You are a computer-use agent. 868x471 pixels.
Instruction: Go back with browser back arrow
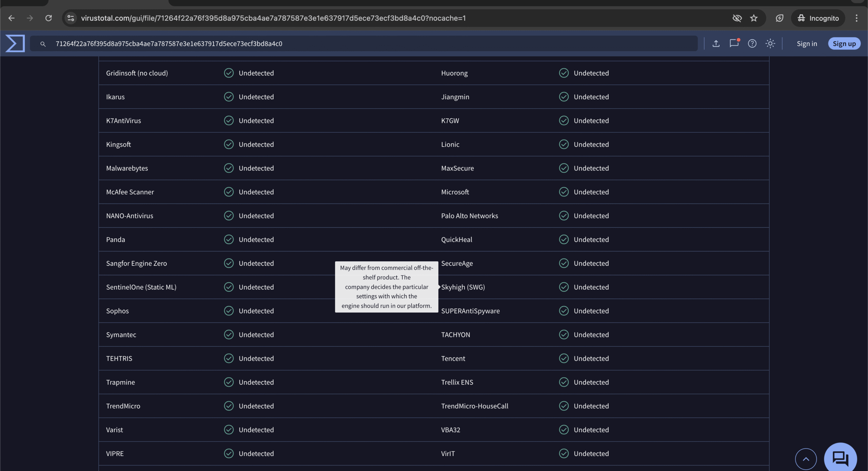pyautogui.click(x=11, y=18)
